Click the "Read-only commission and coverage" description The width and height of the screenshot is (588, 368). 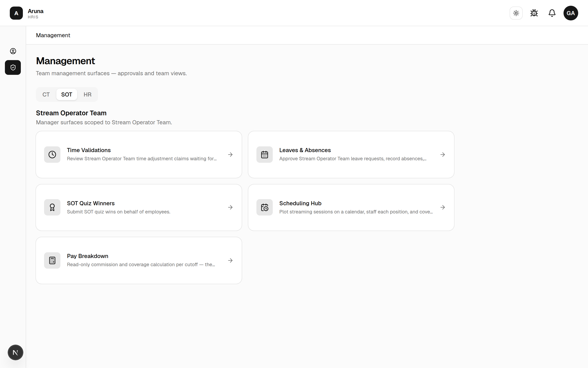click(x=141, y=265)
